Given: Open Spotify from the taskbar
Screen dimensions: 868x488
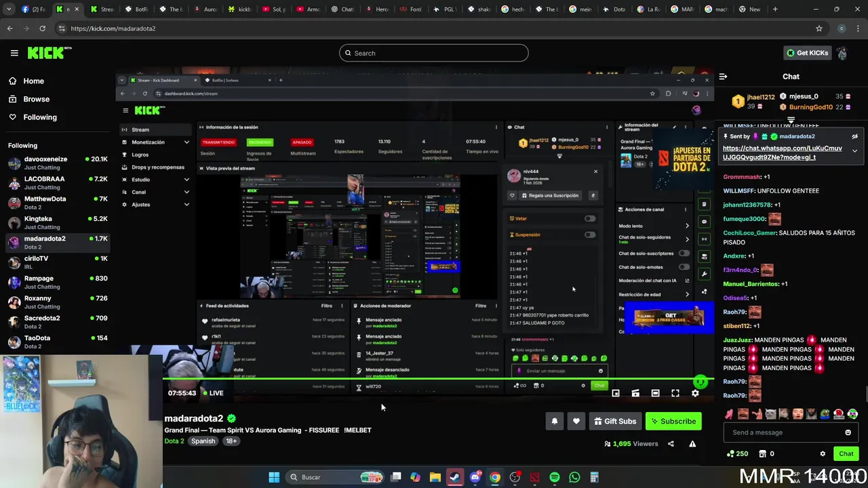Looking at the screenshot, I should click(x=555, y=477).
